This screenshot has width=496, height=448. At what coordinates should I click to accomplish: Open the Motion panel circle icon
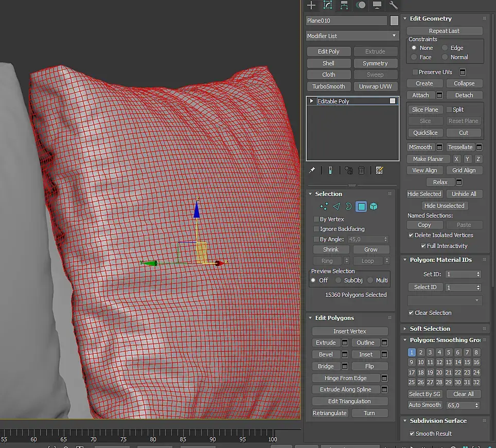361,5
